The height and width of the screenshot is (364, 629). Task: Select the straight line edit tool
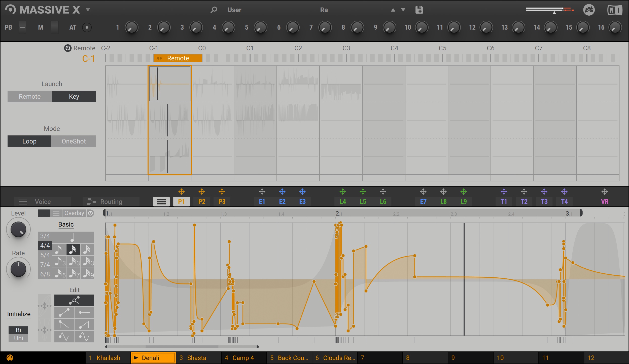coord(64,313)
